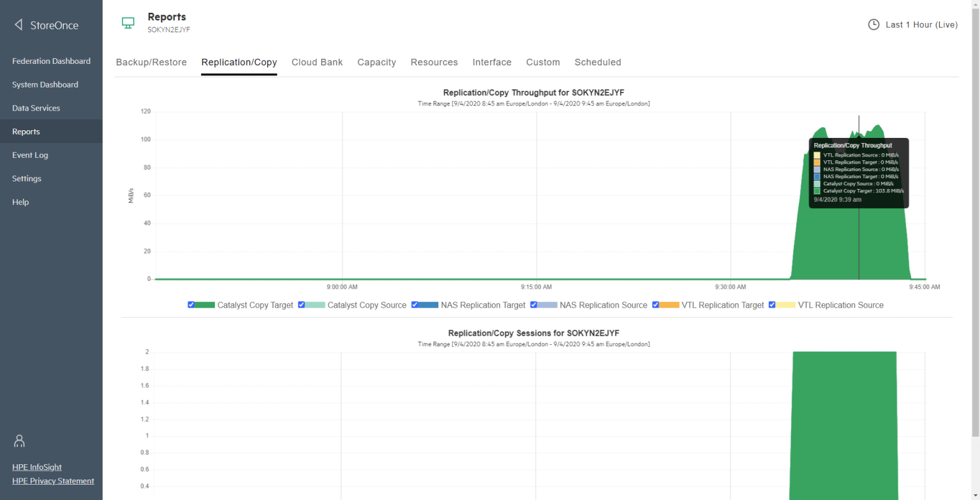
Task: Uncheck the NAS Replication Source series
Action: (534, 305)
